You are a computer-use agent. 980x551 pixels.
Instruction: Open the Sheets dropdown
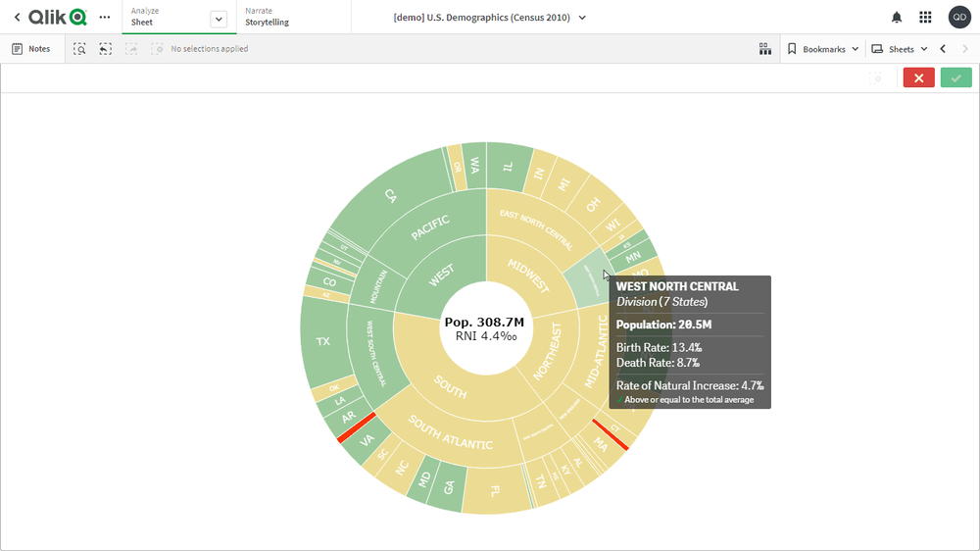[900, 49]
